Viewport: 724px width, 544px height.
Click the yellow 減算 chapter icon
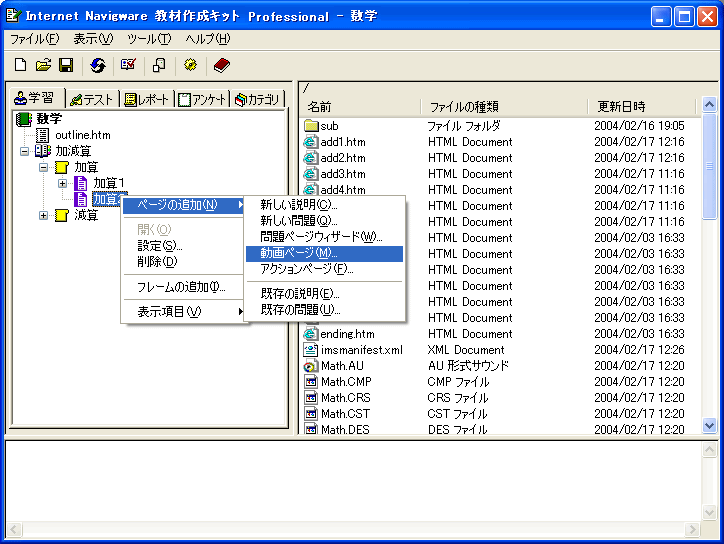point(62,215)
